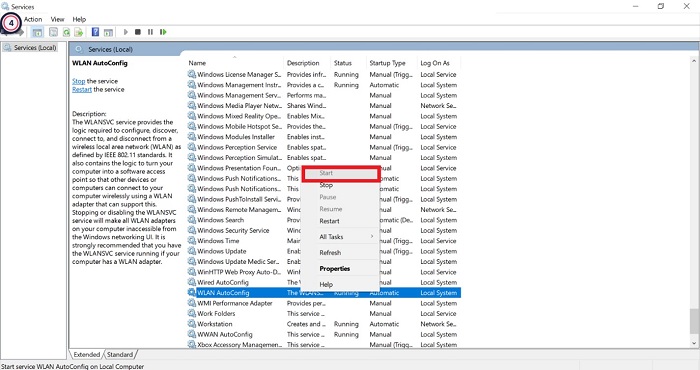
Task: Select Windows Media Player Netw.. service
Action: pos(239,106)
